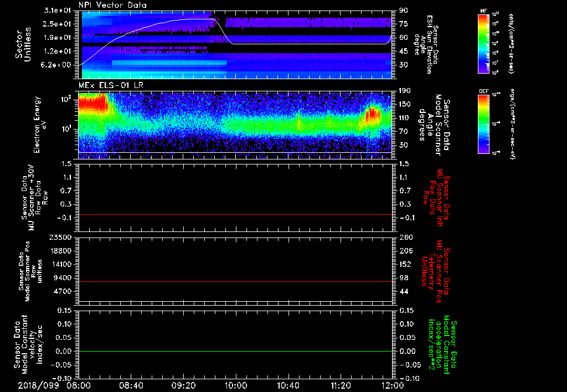Click the '260' telemetry tick label
This screenshot has width=567, height=392.
click(405, 237)
